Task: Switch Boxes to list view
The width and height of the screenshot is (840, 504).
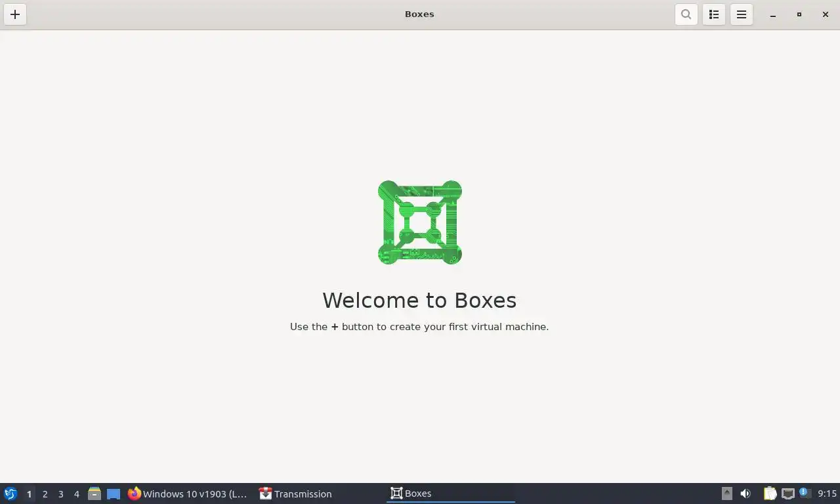Action: 714,14
